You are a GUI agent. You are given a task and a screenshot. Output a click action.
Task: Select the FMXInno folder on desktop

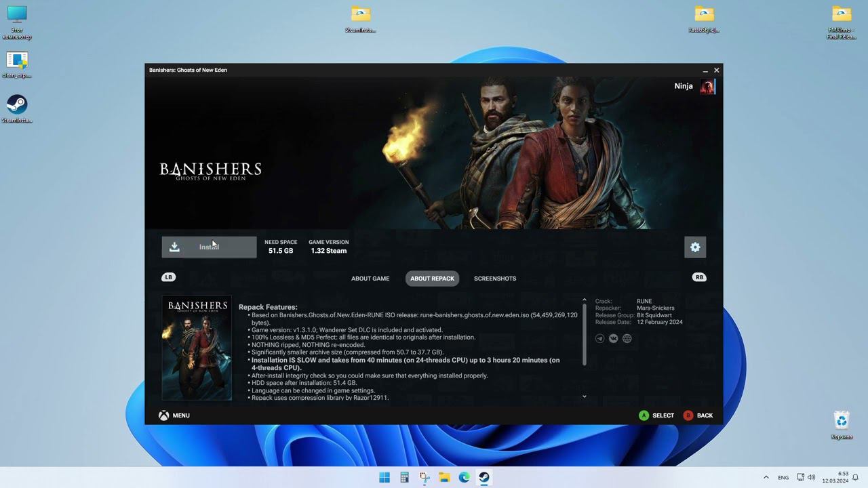[842, 22]
